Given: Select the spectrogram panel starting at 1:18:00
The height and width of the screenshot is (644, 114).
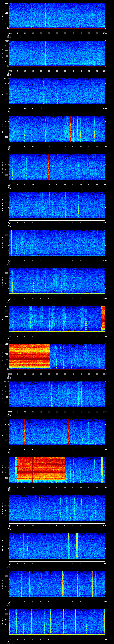Looking at the screenshot, I should tap(57, 91).
